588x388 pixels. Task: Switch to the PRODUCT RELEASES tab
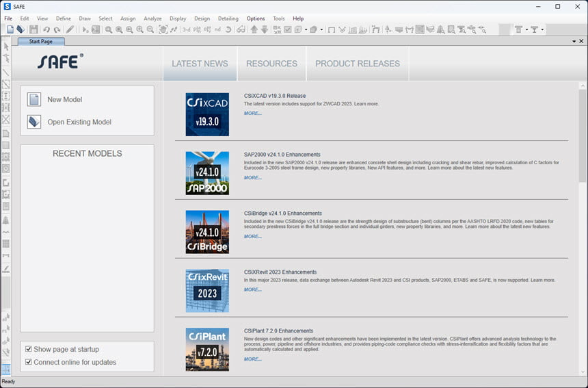358,64
